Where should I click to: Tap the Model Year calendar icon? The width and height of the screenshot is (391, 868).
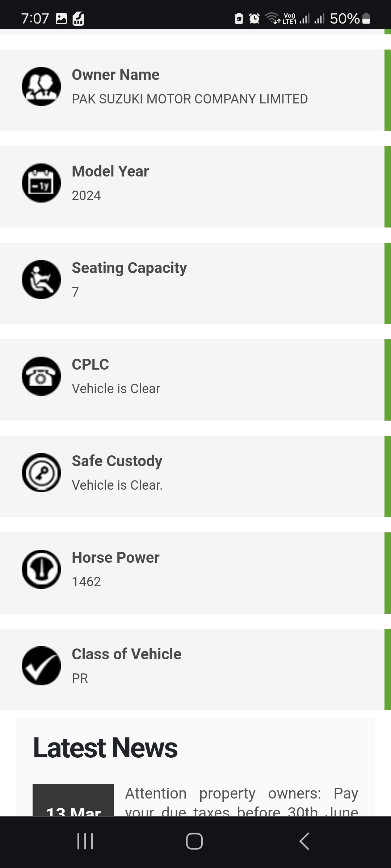click(41, 183)
